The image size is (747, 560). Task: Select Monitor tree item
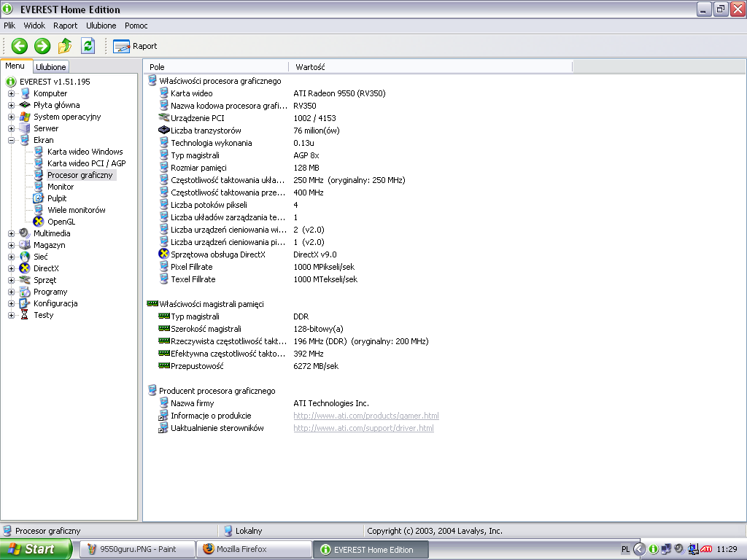tap(61, 187)
